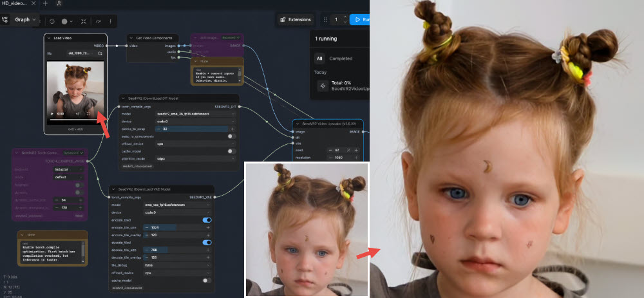
Task: Decrease encode_tile_overlap with minus button
Action: coord(146,235)
